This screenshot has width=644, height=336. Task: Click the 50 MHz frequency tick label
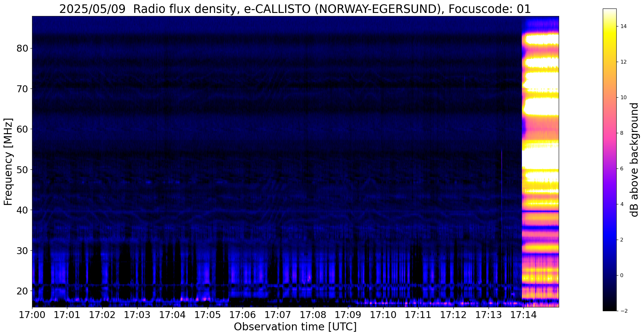(x=23, y=170)
